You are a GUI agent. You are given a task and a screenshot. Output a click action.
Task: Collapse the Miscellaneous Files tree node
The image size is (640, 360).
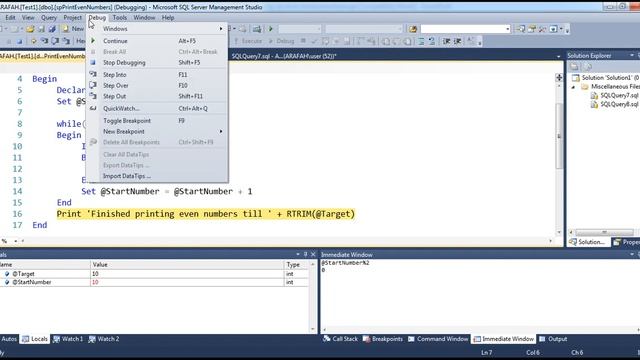coord(573,87)
